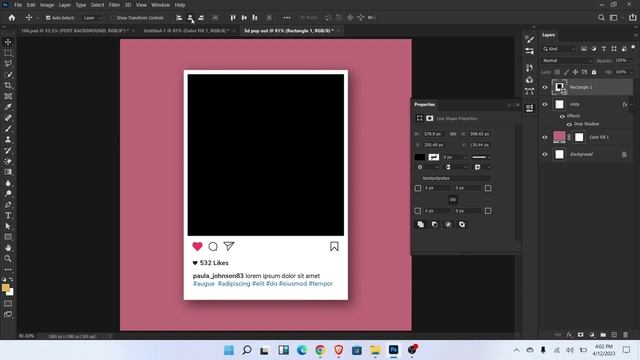The image size is (640, 360).
Task: Hide the Background layer
Action: 544,154
